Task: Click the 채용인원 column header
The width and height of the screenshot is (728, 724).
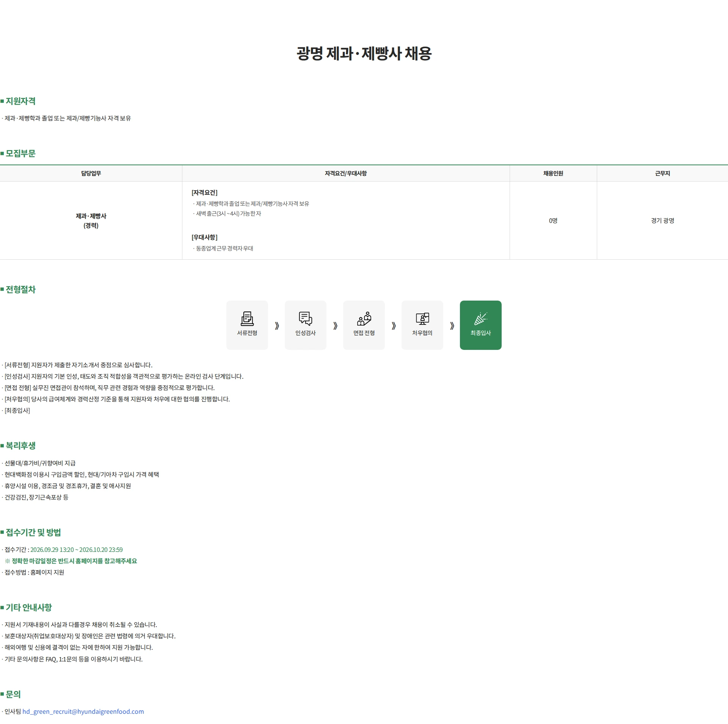Action: [553, 173]
